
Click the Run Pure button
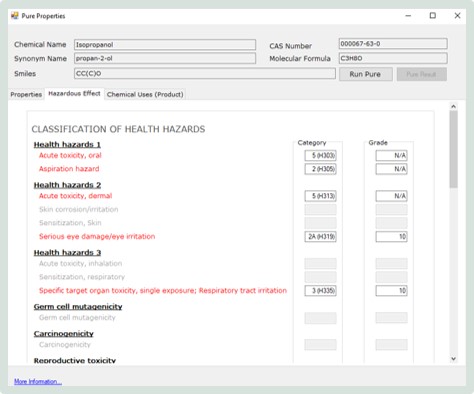pyautogui.click(x=366, y=74)
